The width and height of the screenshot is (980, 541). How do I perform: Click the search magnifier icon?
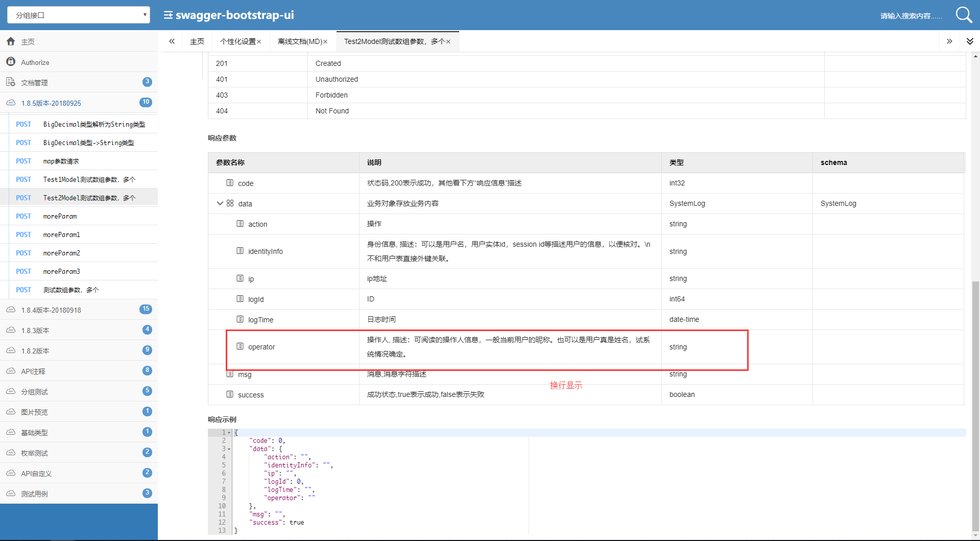[x=963, y=15]
